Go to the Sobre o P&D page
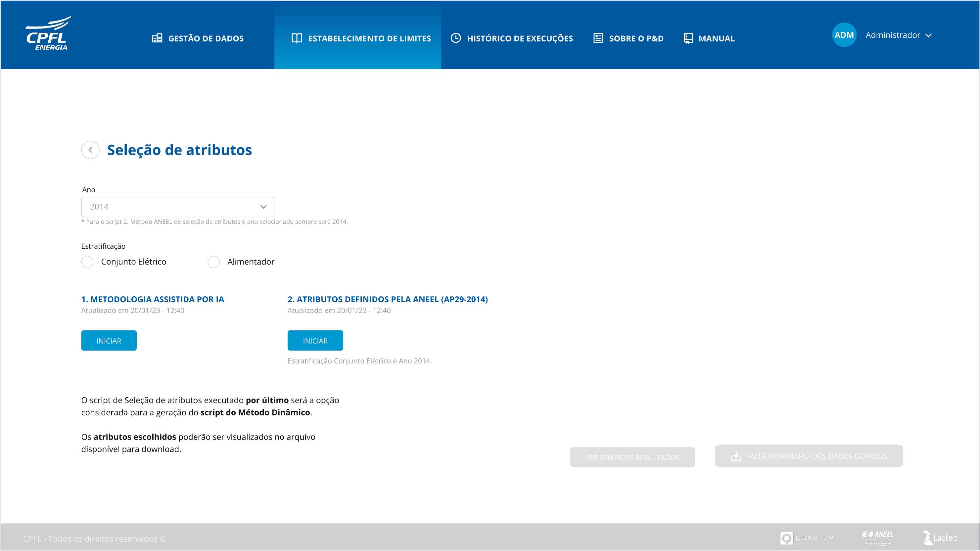The width and height of the screenshot is (980, 551). tap(636, 38)
